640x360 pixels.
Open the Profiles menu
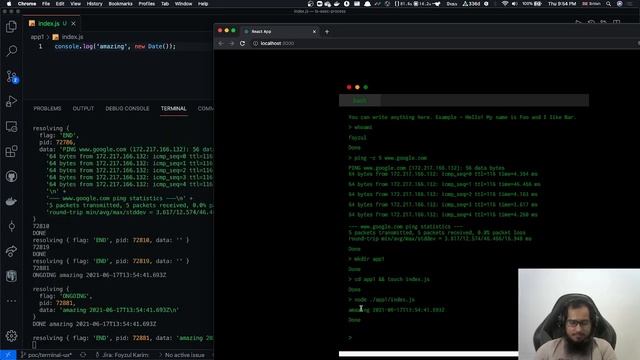(x=147, y=4)
